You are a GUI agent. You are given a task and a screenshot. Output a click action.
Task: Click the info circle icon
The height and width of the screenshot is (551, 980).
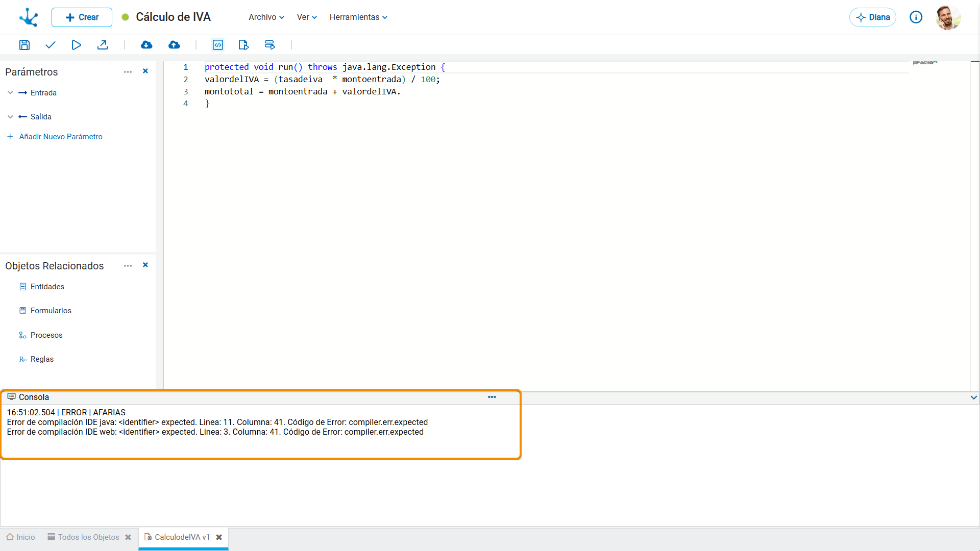[x=916, y=17]
